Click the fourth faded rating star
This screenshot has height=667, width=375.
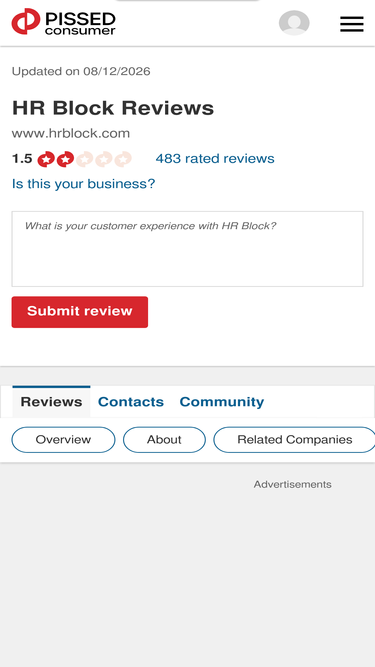pos(103,160)
